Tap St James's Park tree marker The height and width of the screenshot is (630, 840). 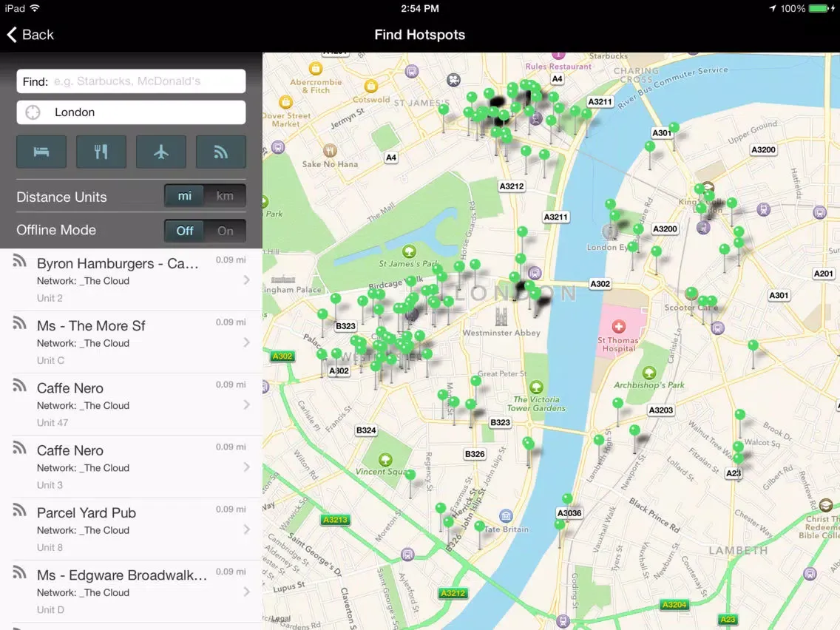tap(410, 251)
